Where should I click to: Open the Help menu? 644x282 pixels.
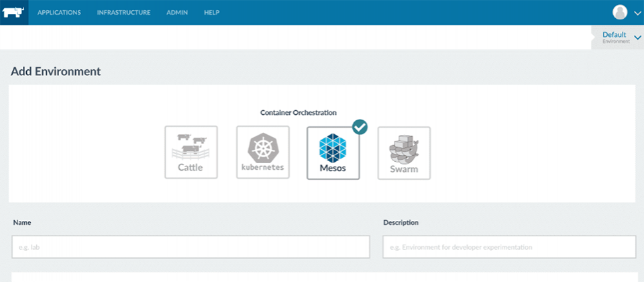tap(211, 12)
